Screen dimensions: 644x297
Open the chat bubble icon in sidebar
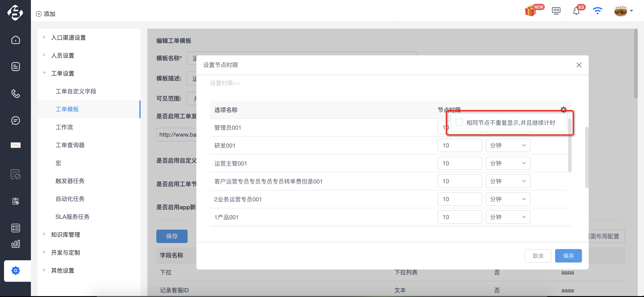15,121
